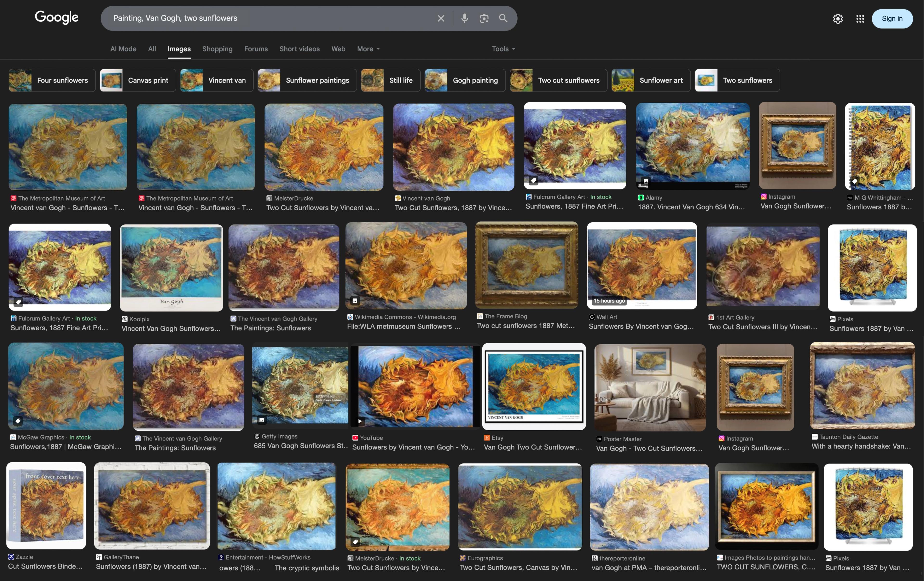924x581 pixels.
Task: Select the 'Vincent van' suggestion chip
Action: [216, 80]
